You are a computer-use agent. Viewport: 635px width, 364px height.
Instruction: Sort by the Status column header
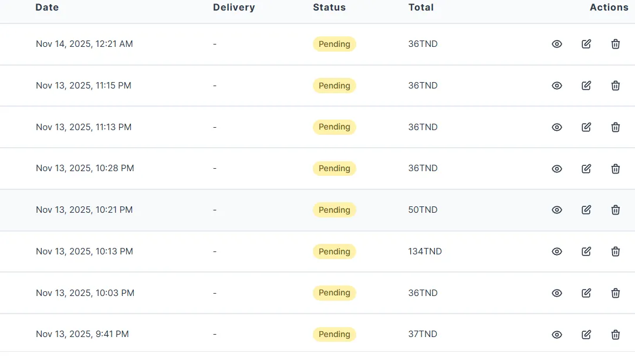329,8
